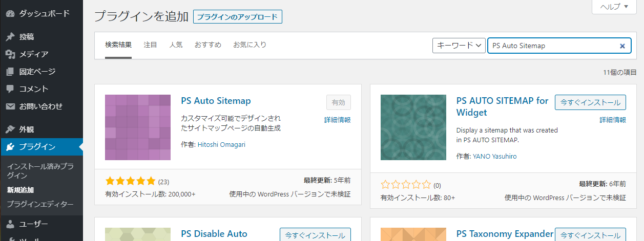644x241 pixels.
Task: Select Add New (新規追加) submenu item
Action: [x=20, y=190]
